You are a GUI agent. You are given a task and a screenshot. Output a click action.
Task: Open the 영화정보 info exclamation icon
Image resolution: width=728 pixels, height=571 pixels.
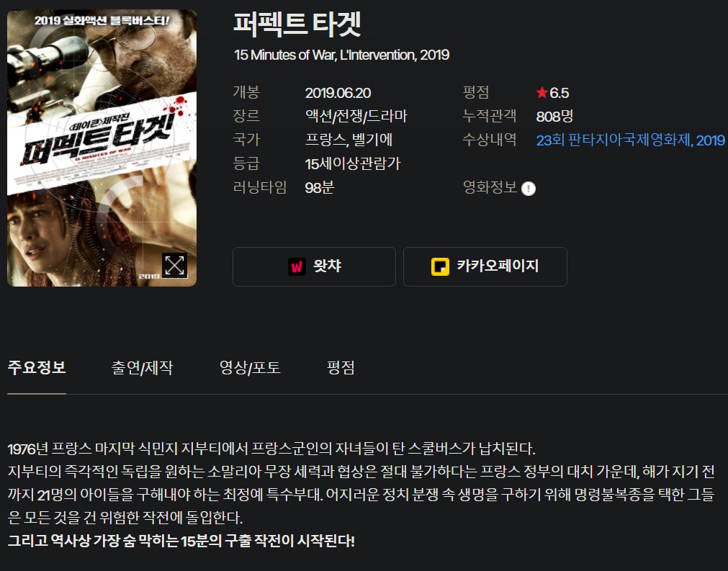pos(529,189)
